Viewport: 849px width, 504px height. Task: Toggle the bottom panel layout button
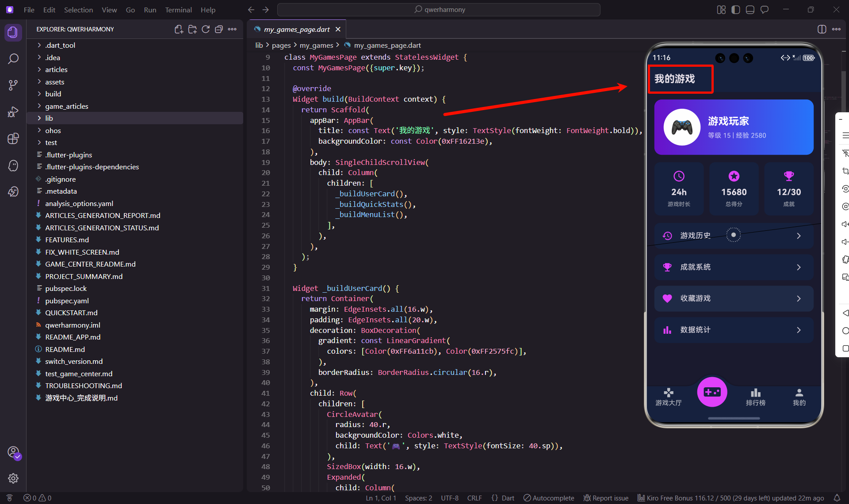[750, 10]
